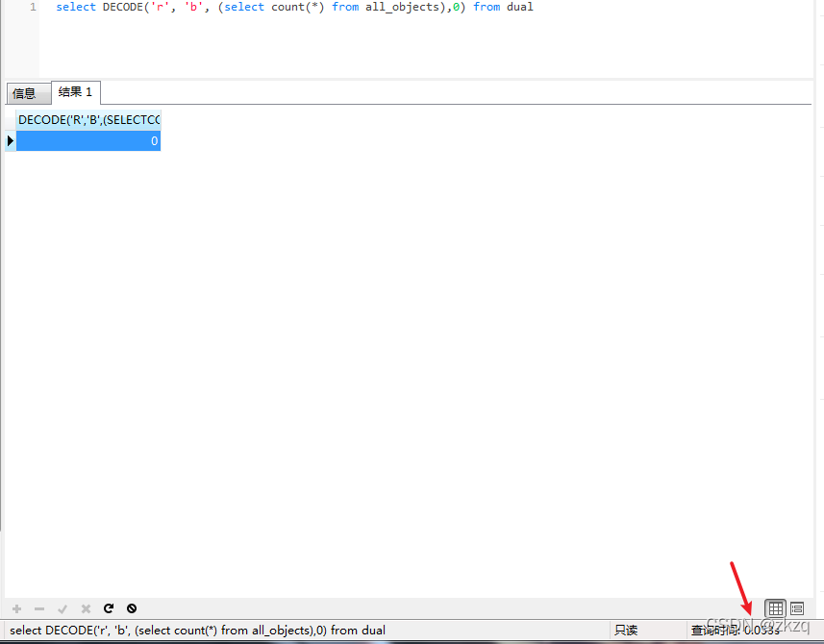Open the 信息 tab
The height and width of the screenshot is (644, 824).
pyautogui.click(x=29, y=93)
